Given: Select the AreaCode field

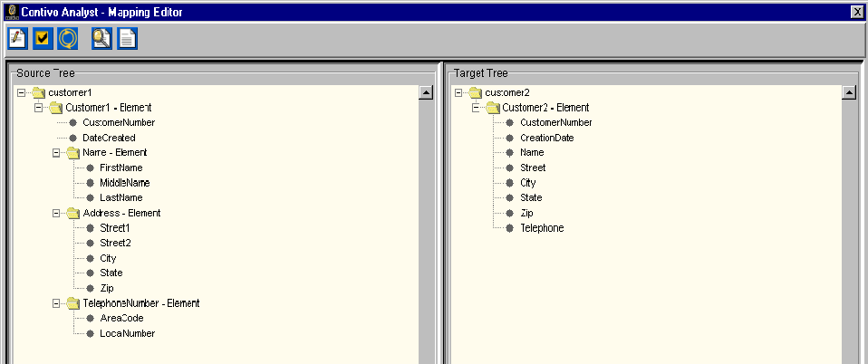Looking at the screenshot, I should (x=121, y=318).
